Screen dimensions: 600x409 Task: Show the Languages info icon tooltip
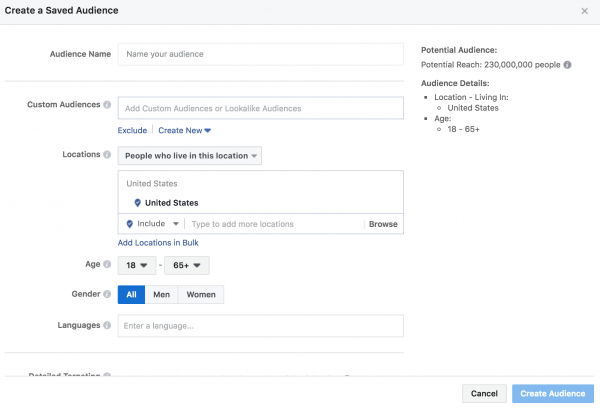click(x=107, y=325)
